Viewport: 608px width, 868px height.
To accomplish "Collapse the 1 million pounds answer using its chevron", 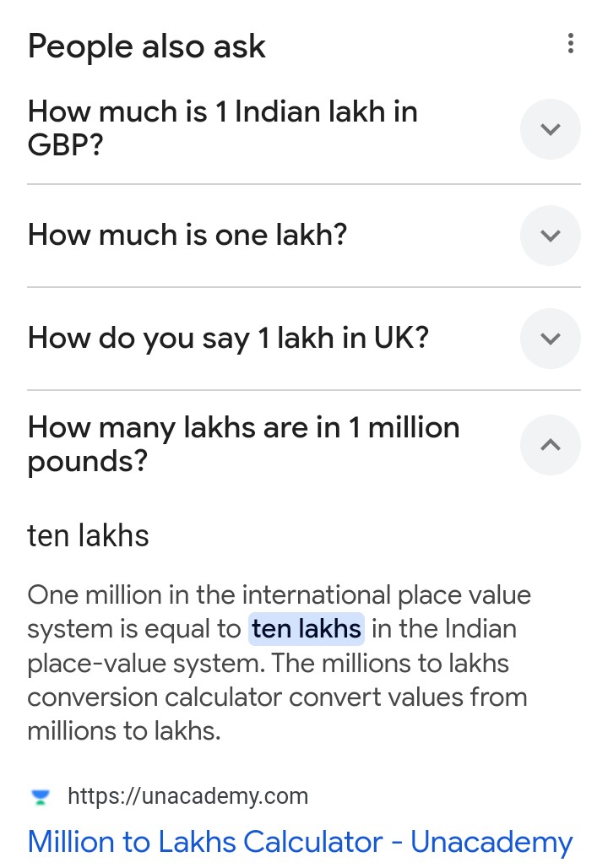I will [550, 444].
